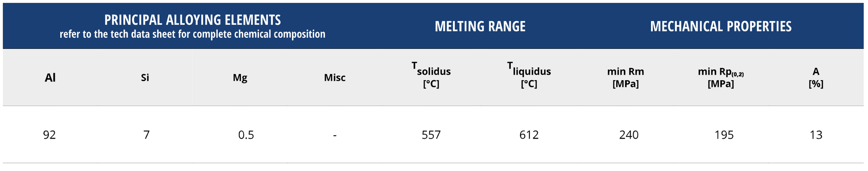Select the T liquidus column header

click(529, 75)
